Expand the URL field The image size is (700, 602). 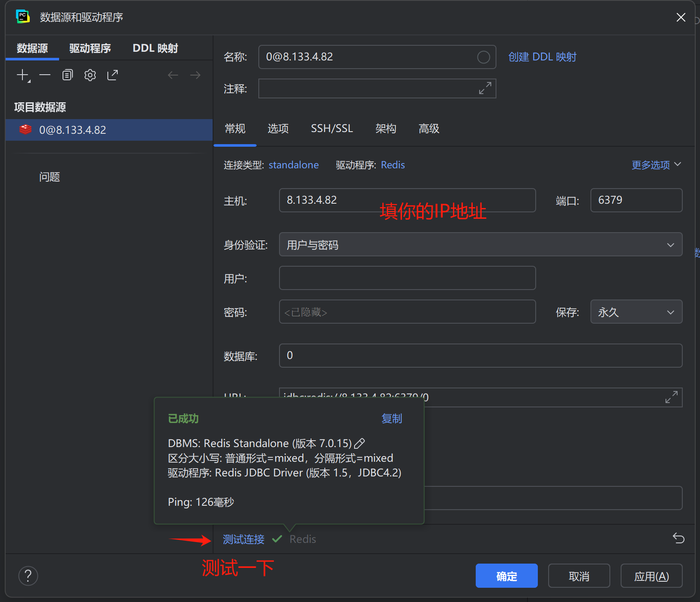(x=672, y=397)
